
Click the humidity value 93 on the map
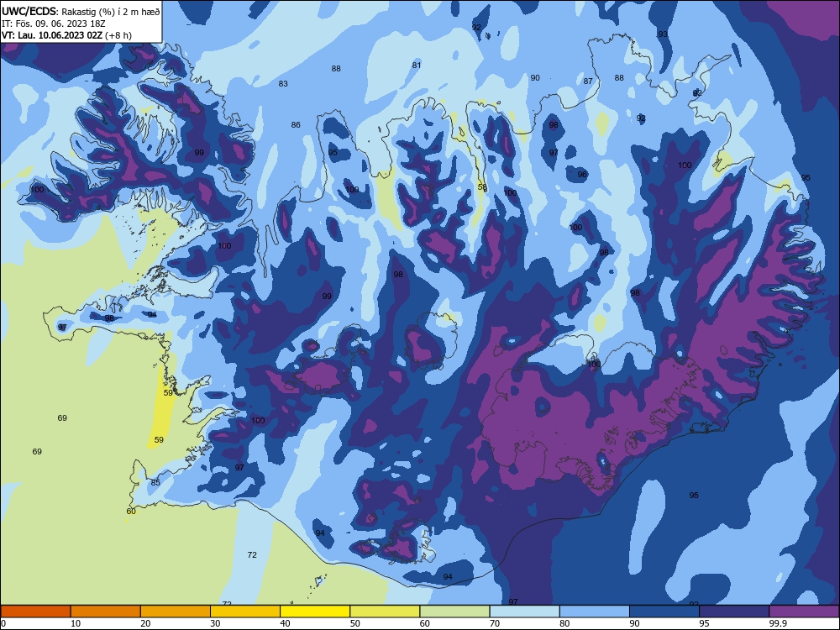click(663, 34)
